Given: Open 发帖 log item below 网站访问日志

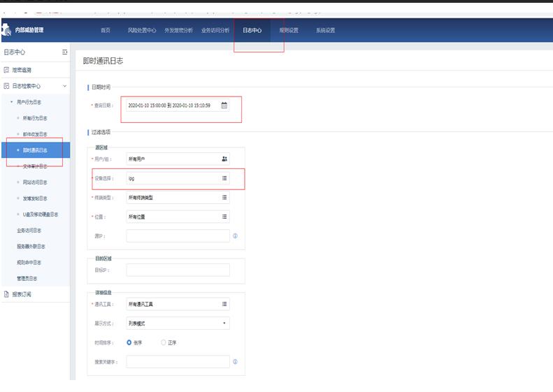Looking at the screenshot, I should coord(35,198).
